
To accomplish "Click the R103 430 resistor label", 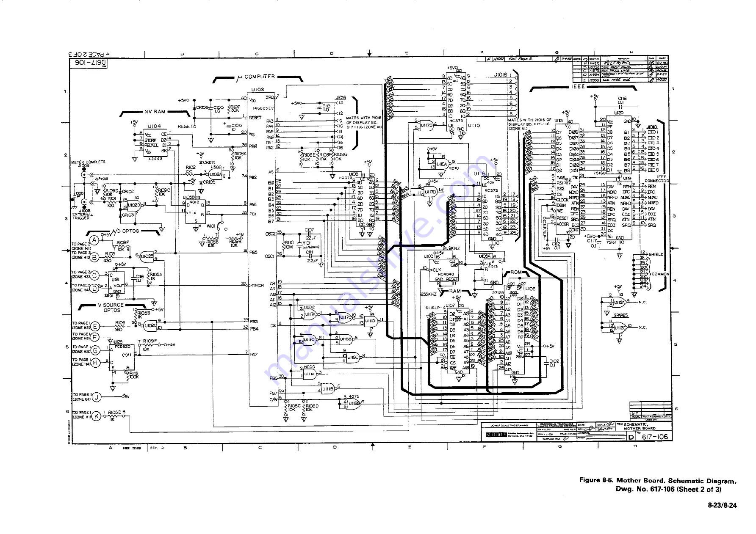I will pyautogui.click(x=109, y=257).
